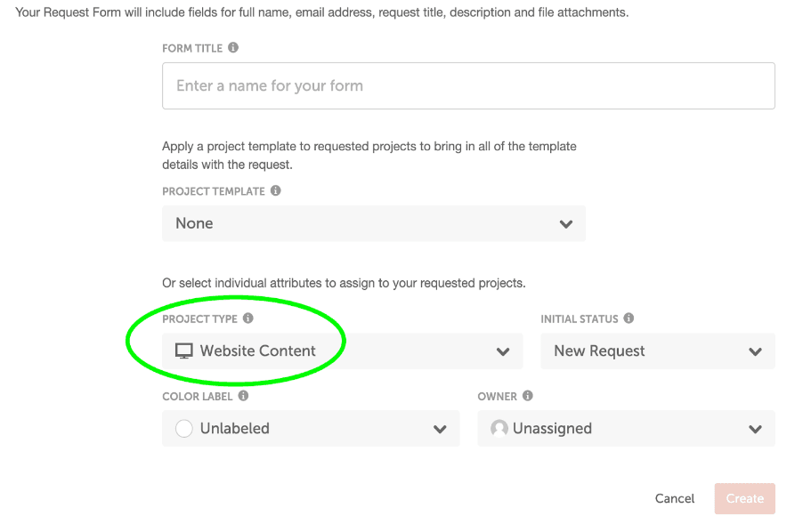Click the Color Label info icon
Image resolution: width=803 pixels, height=532 pixels.
tap(243, 395)
